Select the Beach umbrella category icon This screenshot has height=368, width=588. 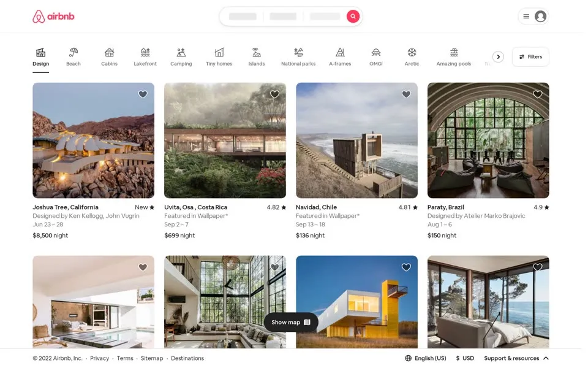[73, 52]
